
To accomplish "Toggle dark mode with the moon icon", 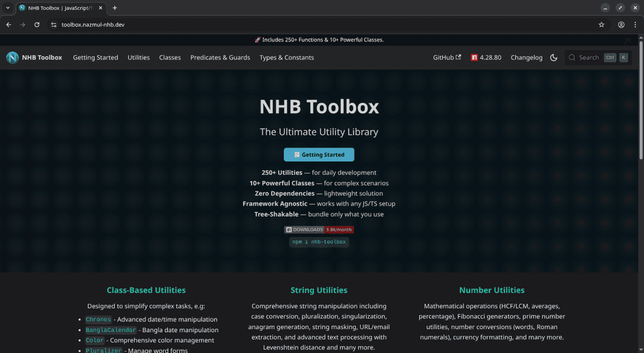I will coord(554,57).
